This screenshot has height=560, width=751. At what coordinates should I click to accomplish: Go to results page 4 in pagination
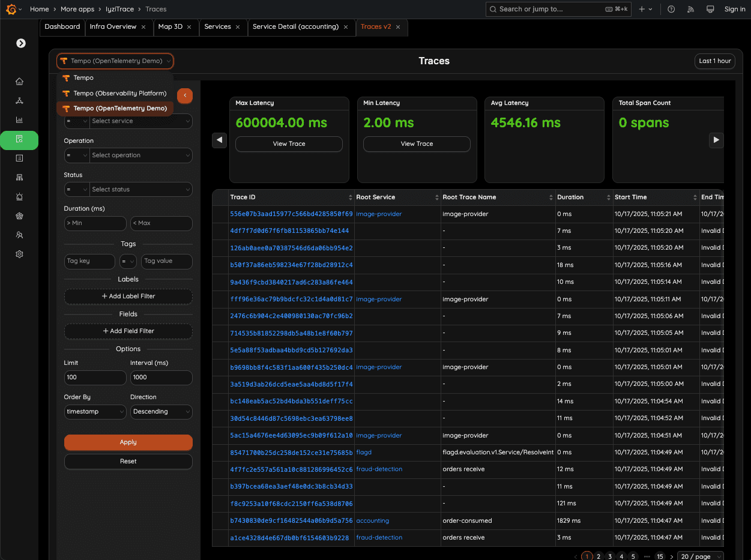(x=621, y=556)
